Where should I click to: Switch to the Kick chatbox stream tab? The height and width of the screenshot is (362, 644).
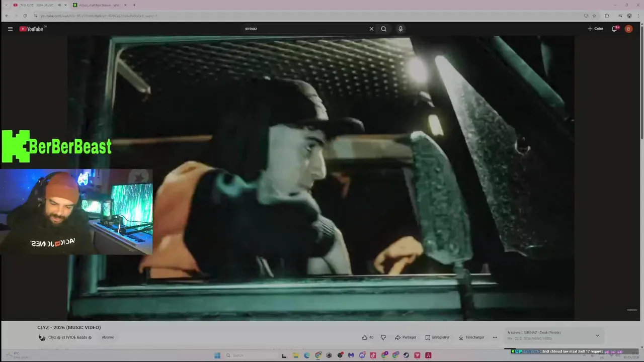(x=98, y=5)
